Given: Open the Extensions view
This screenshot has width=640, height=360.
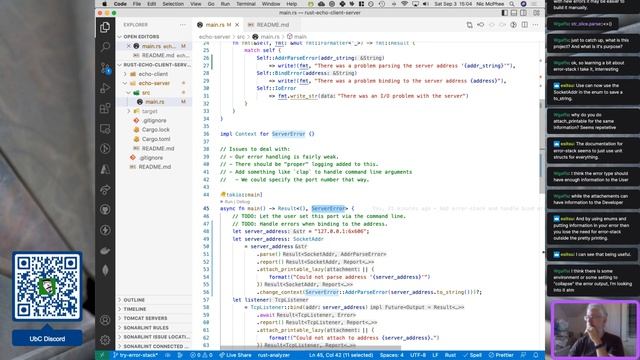Looking at the screenshot, I should pos(105,108).
